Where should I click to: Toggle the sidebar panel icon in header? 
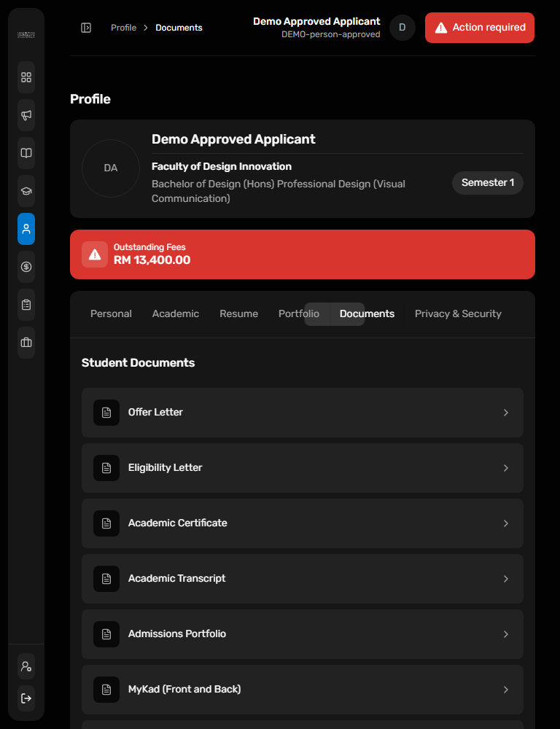coord(86,28)
